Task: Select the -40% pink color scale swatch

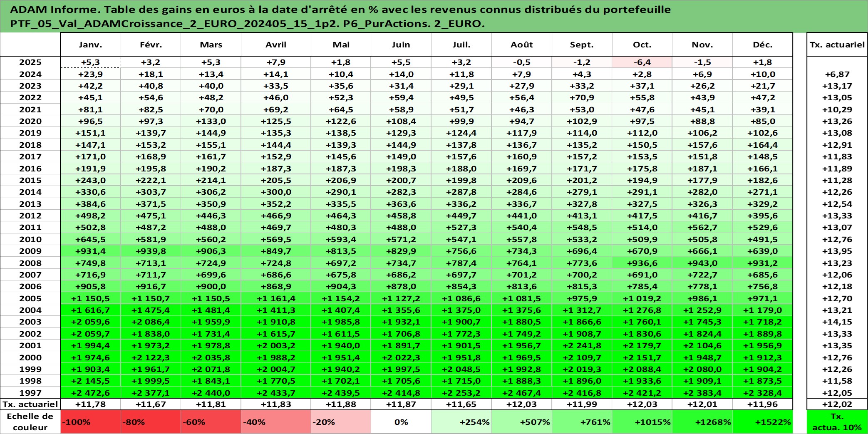Action: (276, 422)
